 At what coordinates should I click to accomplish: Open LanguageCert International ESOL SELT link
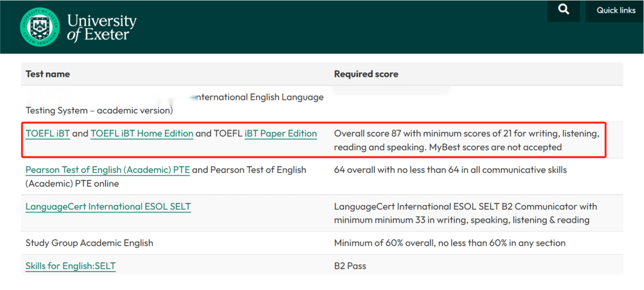point(108,206)
